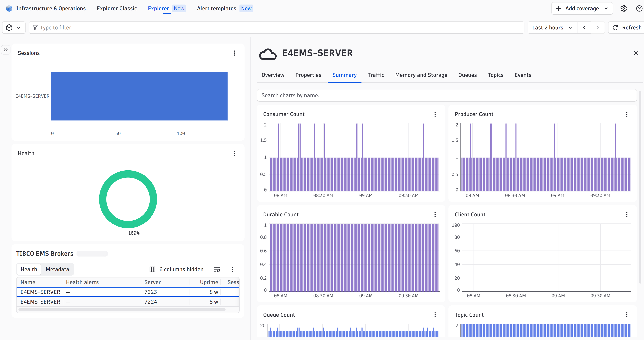
Task: Click the columns icon beside 6 columns hidden
Action: tap(152, 269)
